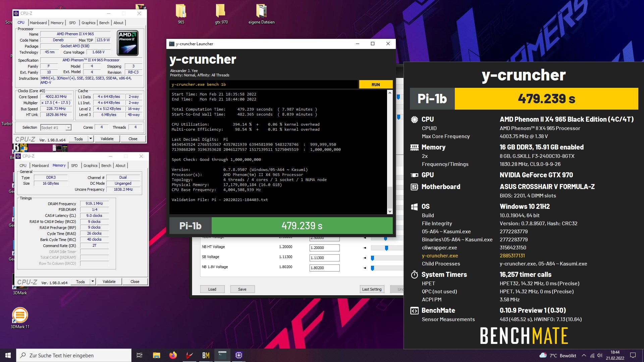Open Windows Start menu
The width and height of the screenshot is (644, 362).
pos(8,355)
